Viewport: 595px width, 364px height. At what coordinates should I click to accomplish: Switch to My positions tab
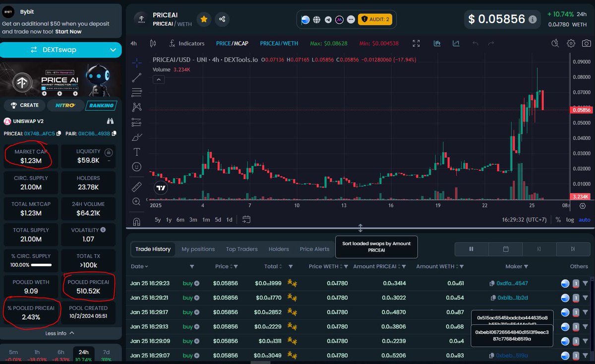tap(198, 249)
